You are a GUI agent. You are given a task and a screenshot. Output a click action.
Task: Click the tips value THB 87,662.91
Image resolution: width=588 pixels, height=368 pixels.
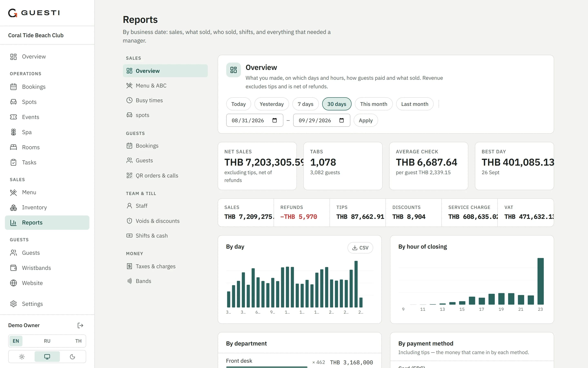point(360,217)
